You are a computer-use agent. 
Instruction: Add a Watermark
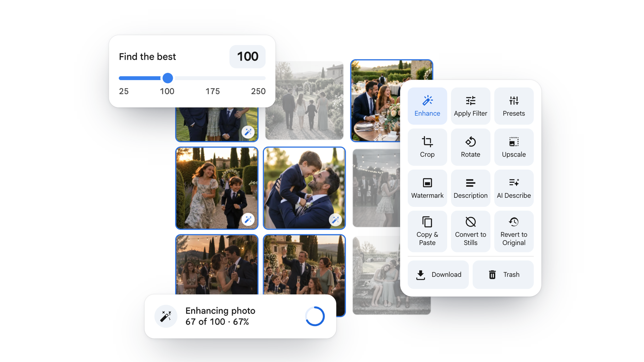point(427,188)
